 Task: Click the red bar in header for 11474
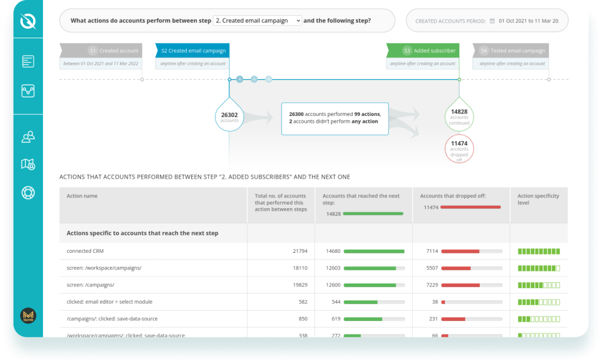471,208
